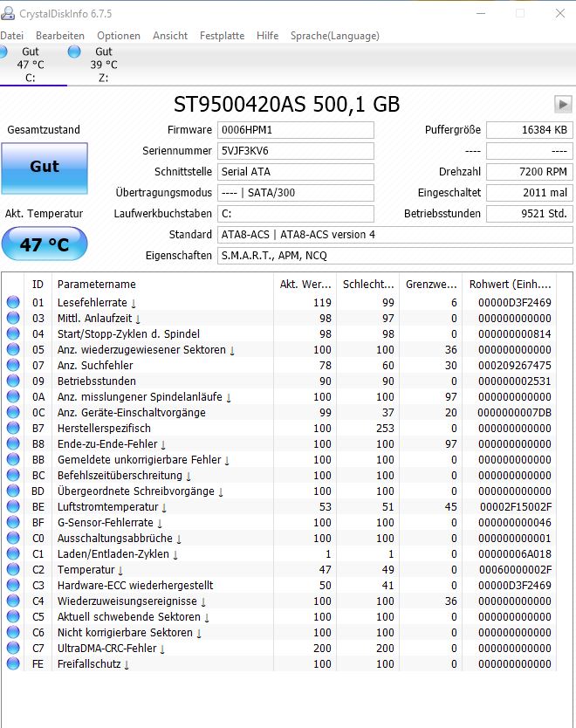576x728 pixels.
Task: Click the Schlecht... column header
Action: 368,285
